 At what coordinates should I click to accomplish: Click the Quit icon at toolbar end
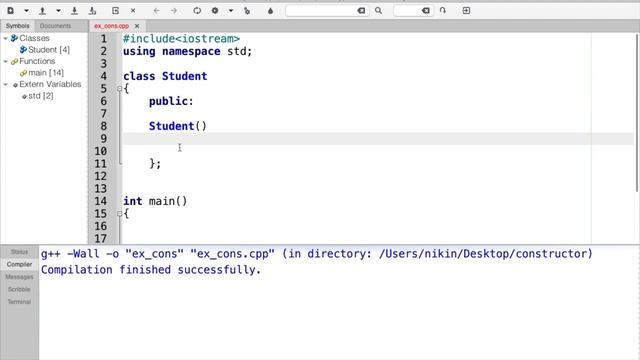466,11
